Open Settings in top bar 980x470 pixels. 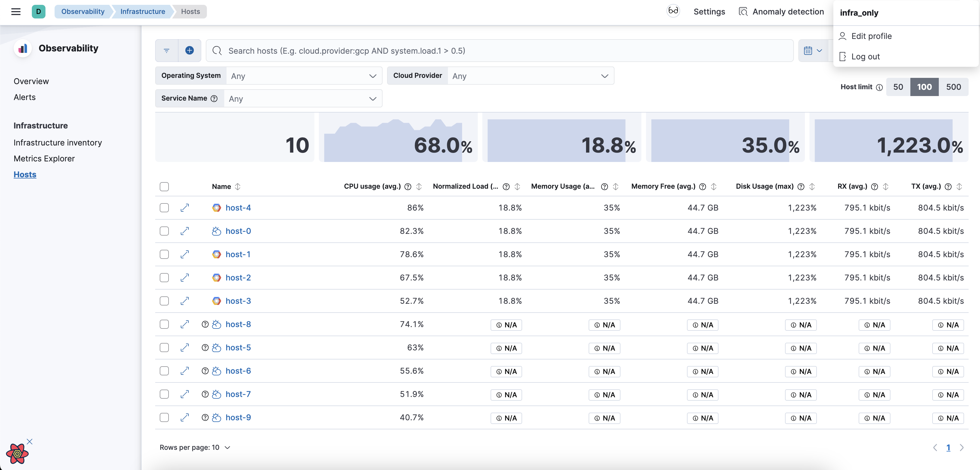709,11
